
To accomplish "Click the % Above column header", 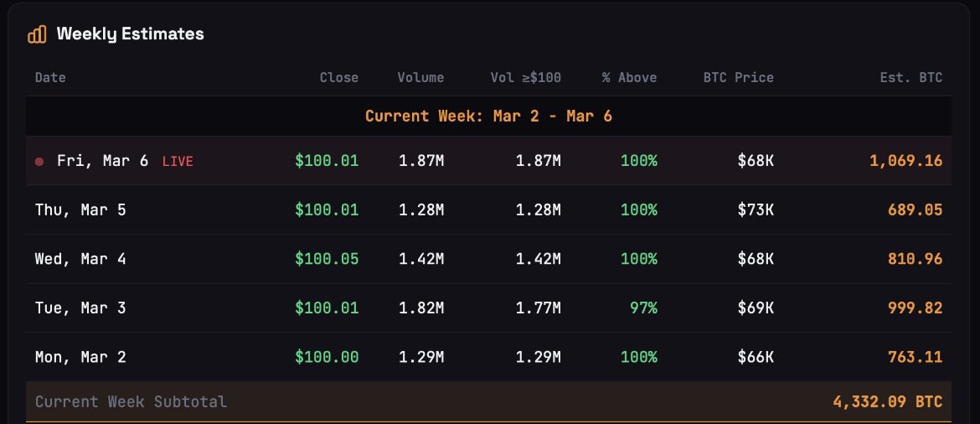I will (x=629, y=78).
